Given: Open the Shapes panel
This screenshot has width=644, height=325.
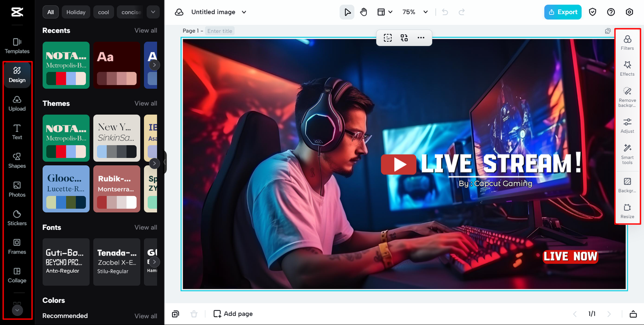Looking at the screenshot, I should [17, 161].
